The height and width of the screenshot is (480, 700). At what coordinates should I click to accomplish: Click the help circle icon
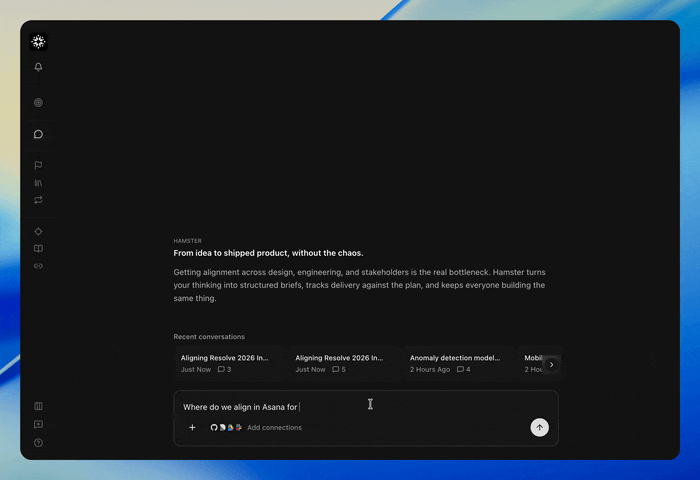pos(38,442)
